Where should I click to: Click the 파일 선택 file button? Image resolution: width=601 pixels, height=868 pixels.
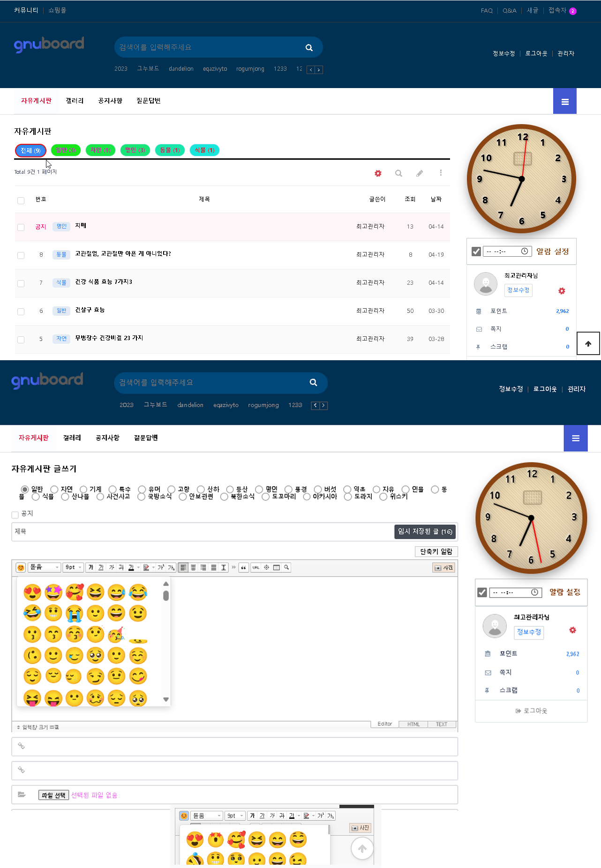(x=53, y=795)
